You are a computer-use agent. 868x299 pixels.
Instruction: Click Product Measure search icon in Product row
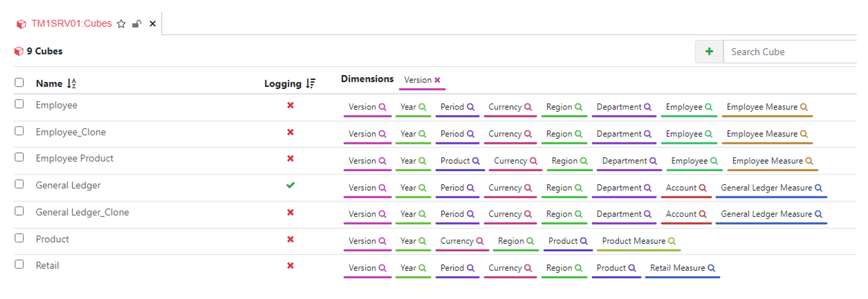click(x=671, y=241)
